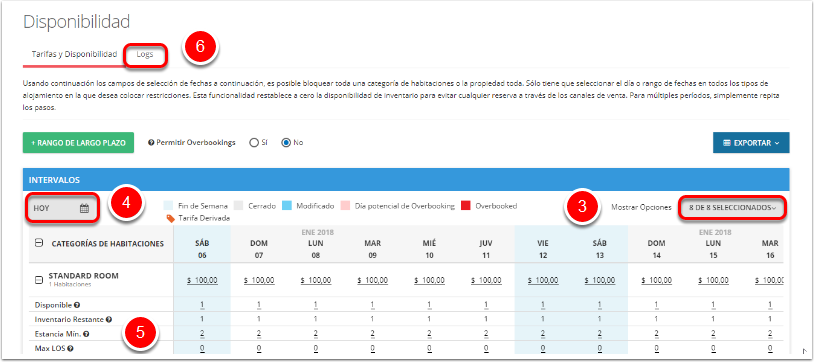Click Día potencial de Overbooking swatch

[x=346, y=206]
